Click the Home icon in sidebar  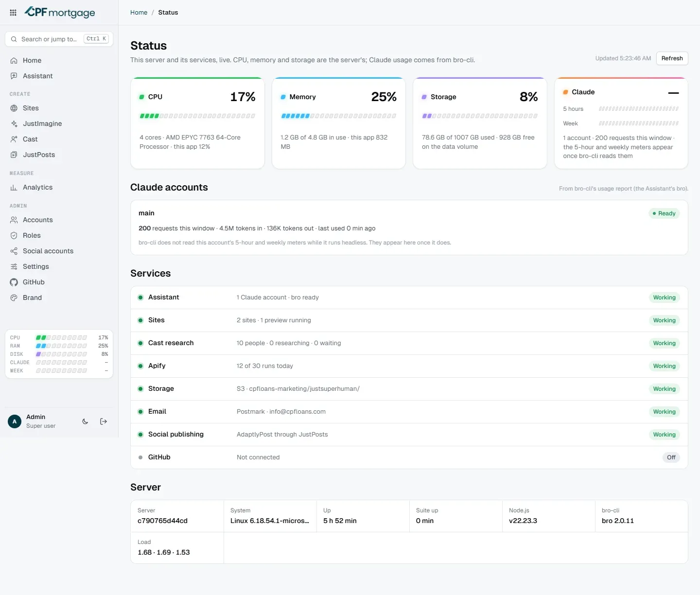pyautogui.click(x=14, y=60)
